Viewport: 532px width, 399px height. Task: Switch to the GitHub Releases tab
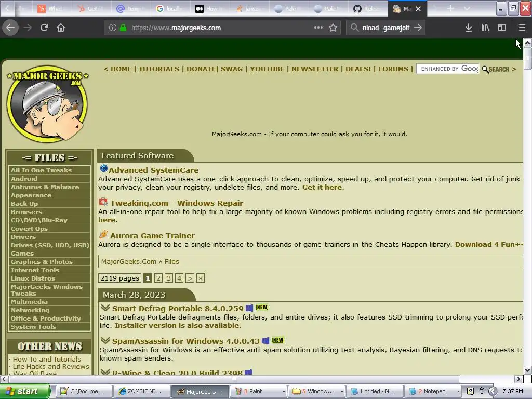(367, 9)
